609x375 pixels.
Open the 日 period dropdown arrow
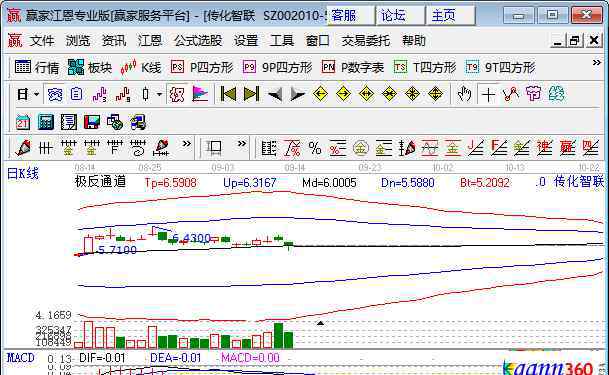click(x=37, y=94)
